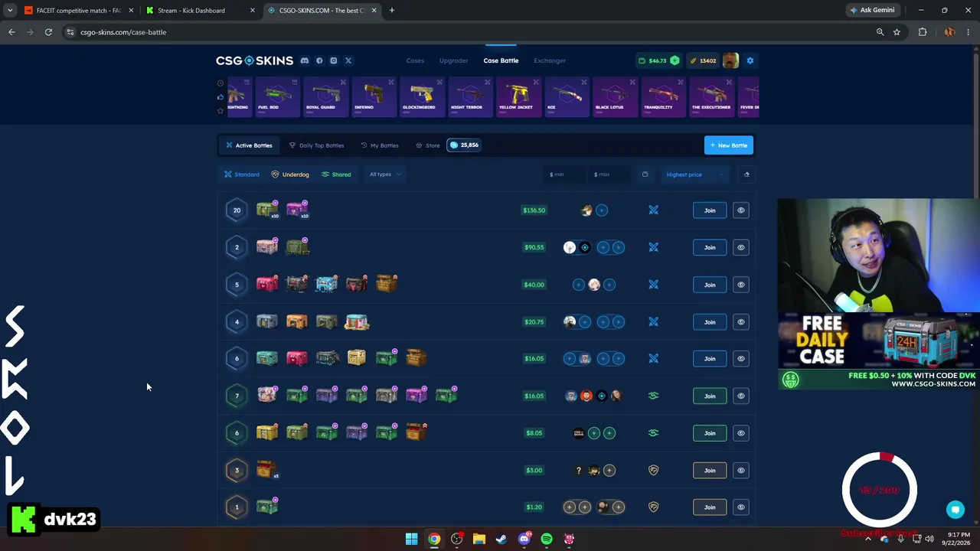Add funds with green plus icon
The height and width of the screenshot is (551, 980).
pos(675,60)
